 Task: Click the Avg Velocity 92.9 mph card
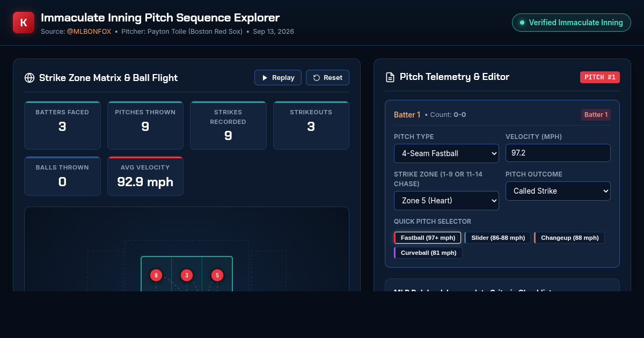point(145,176)
